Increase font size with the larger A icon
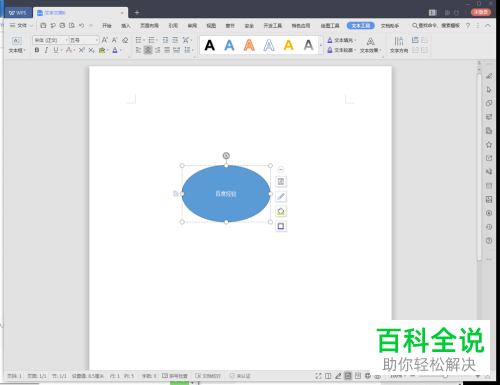The width and height of the screenshot is (500, 385). pyautogui.click(x=105, y=40)
